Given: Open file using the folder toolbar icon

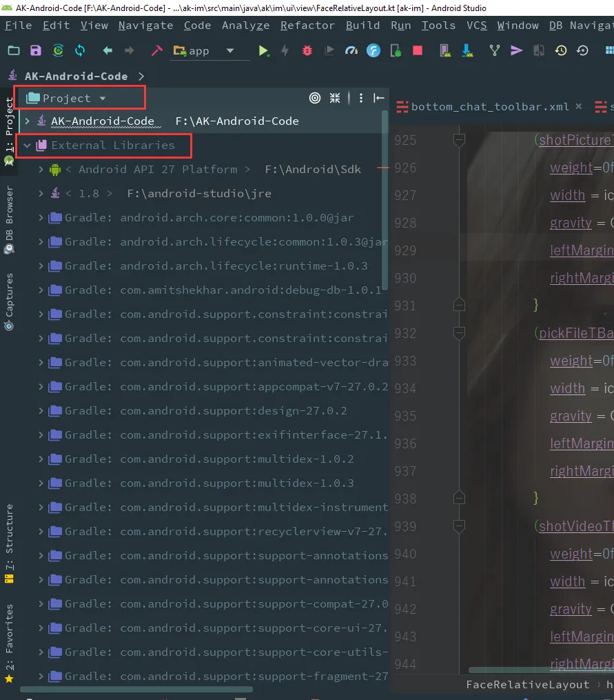Looking at the screenshot, I should 14,50.
